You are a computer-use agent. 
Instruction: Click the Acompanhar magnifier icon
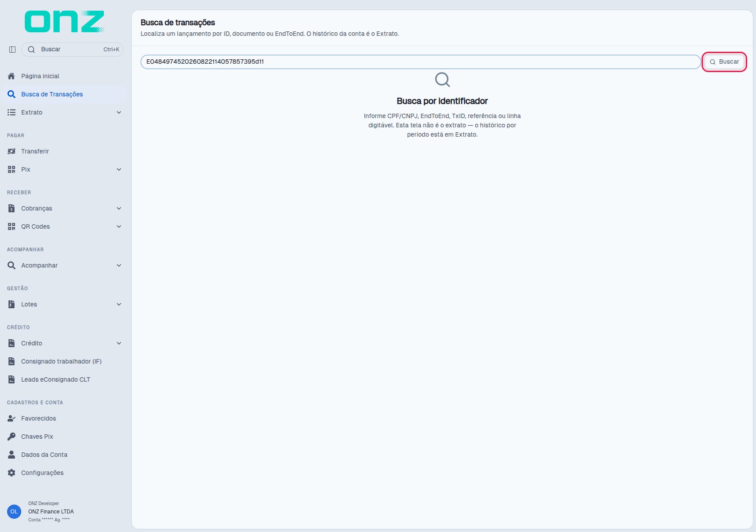click(11, 265)
